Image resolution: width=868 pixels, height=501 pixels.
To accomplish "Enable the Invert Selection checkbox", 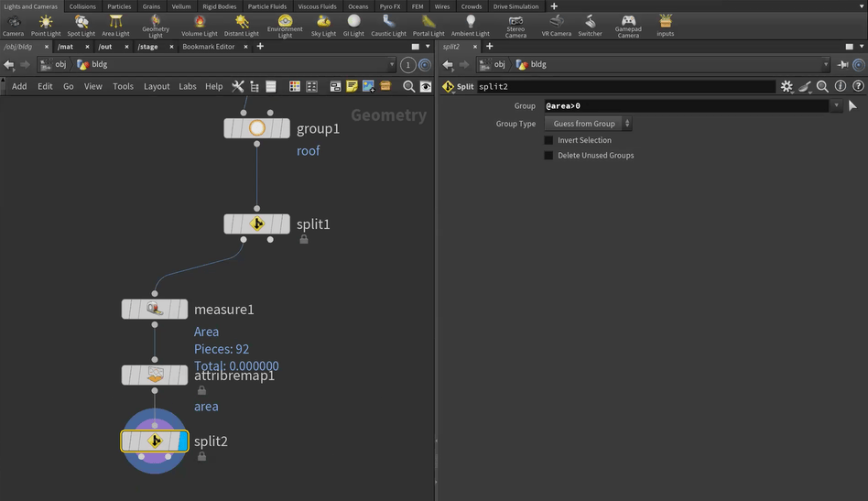I will (549, 140).
